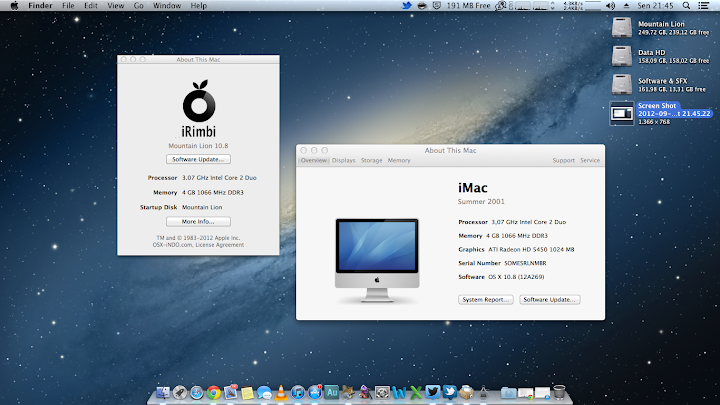Open Spotlight search in the menu bar

tap(686, 6)
